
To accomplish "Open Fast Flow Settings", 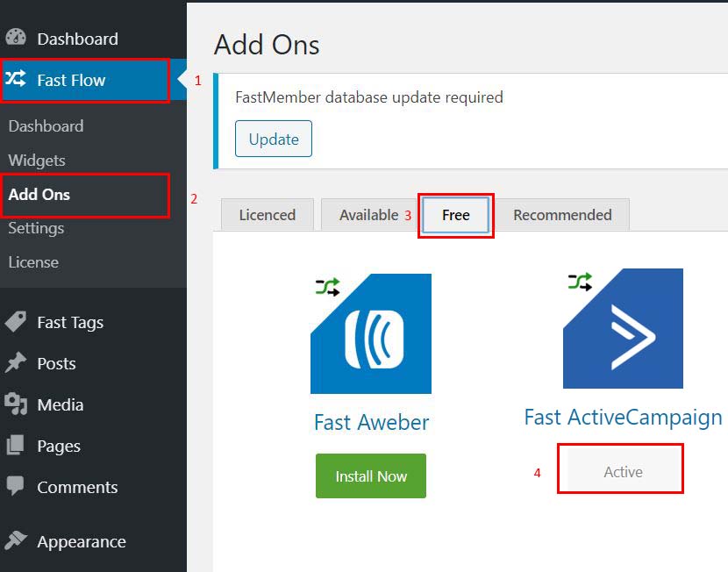I will pos(36,228).
